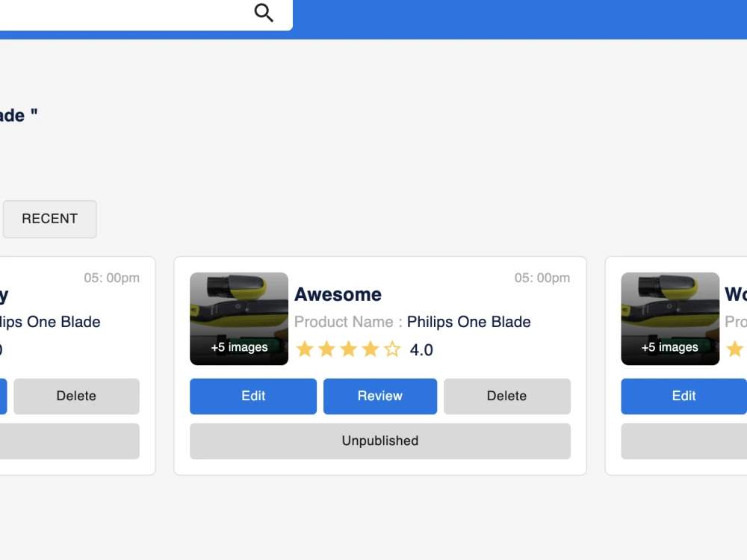
Task: Delete the partly visible left card review
Action: [x=76, y=396]
